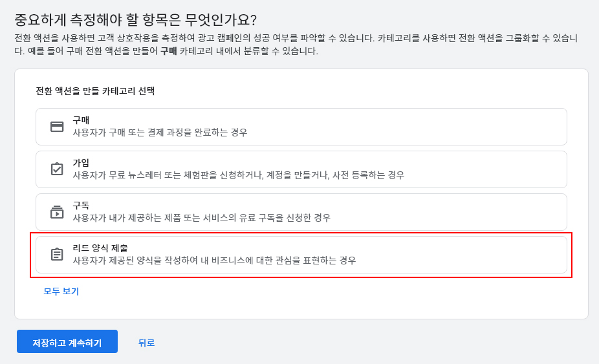Image resolution: width=599 pixels, height=364 pixels.
Task: Click the bold 구매 word in intro paragraph
Action: pos(168,51)
